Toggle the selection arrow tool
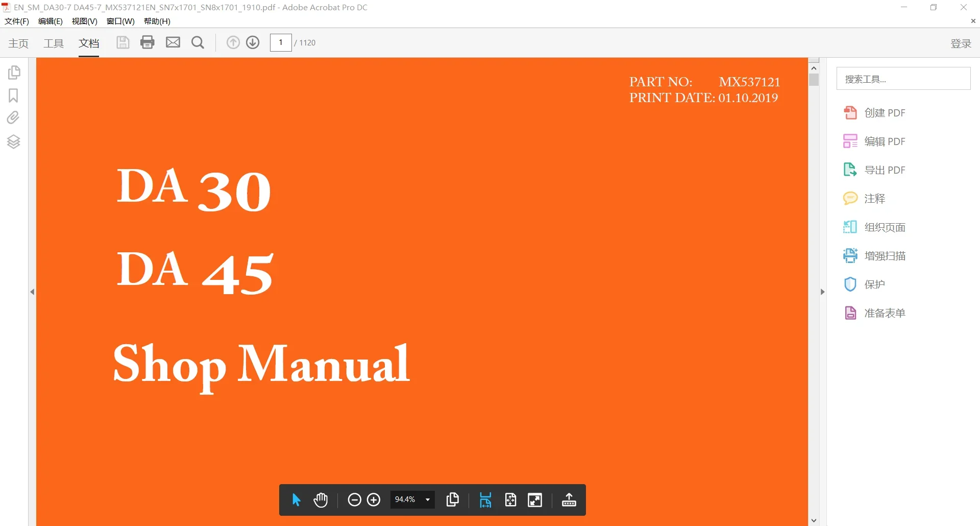 click(296, 500)
